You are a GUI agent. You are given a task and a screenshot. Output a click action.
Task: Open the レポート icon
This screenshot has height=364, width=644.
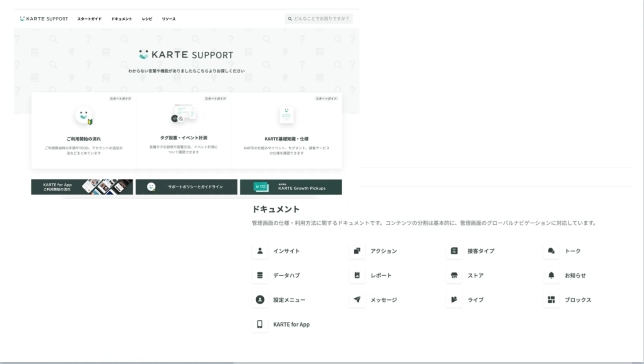(357, 275)
